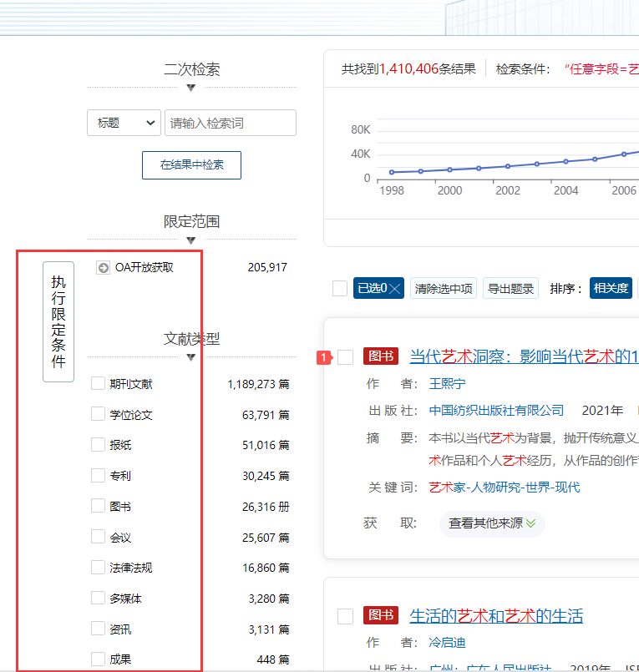Check the 期刊文献 checkbox
Screen dimensions: 639x672
coord(98,384)
